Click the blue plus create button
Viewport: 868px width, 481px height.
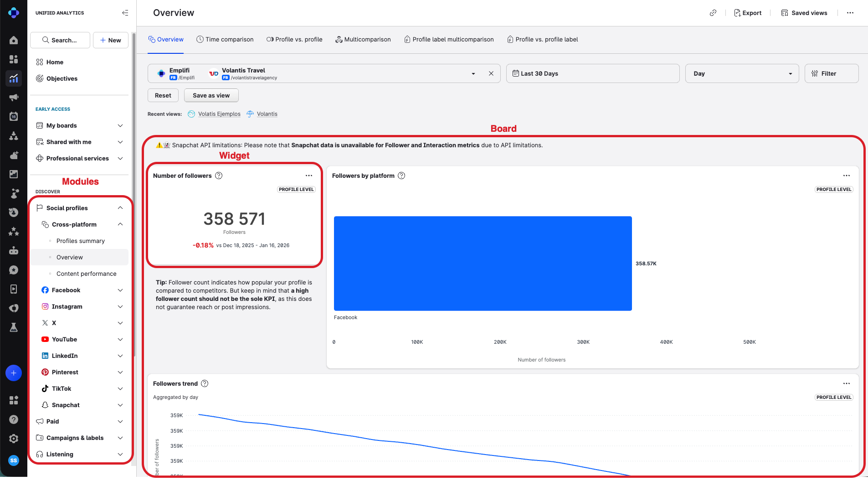click(x=14, y=373)
